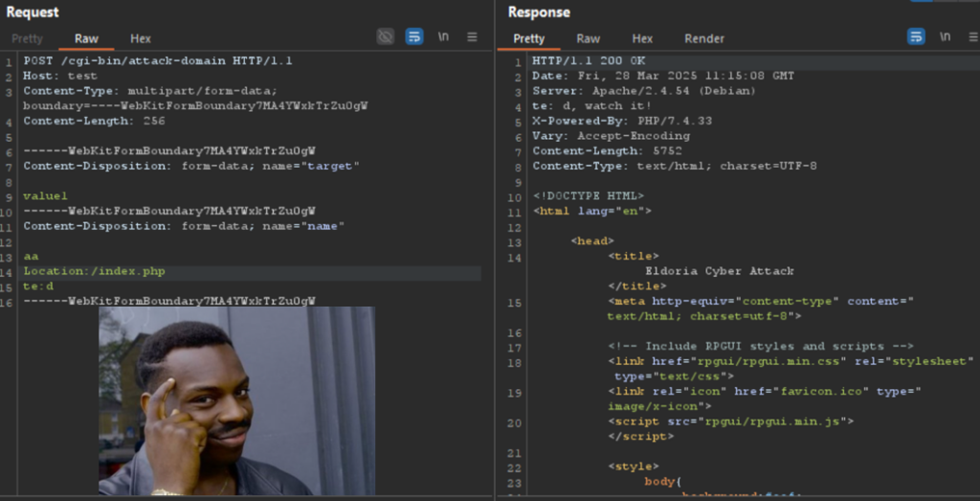Click the 'te: d, watch it!' response header
980x501 pixels.
tap(591, 106)
